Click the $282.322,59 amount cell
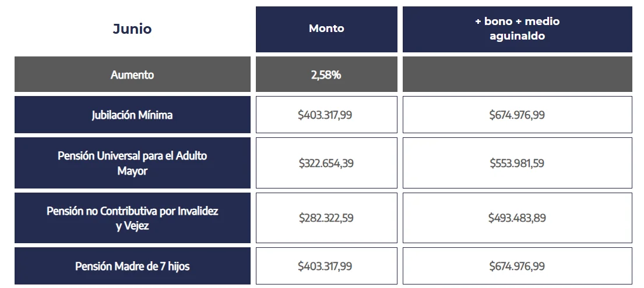Image resolution: width=644 pixels, height=288 pixels. (x=326, y=218)
